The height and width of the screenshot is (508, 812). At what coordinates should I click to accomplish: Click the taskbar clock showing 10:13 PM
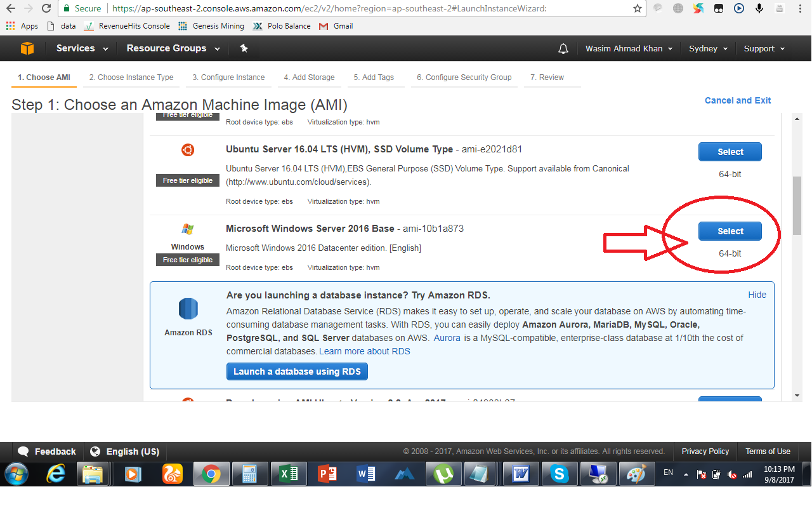(779, 474)
